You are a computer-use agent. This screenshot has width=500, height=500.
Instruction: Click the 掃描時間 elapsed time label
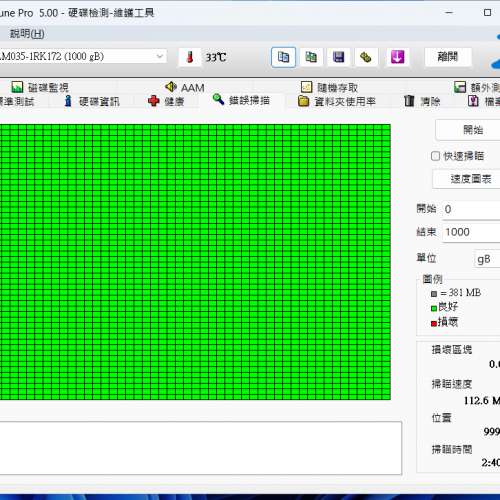tap(452, 450)
